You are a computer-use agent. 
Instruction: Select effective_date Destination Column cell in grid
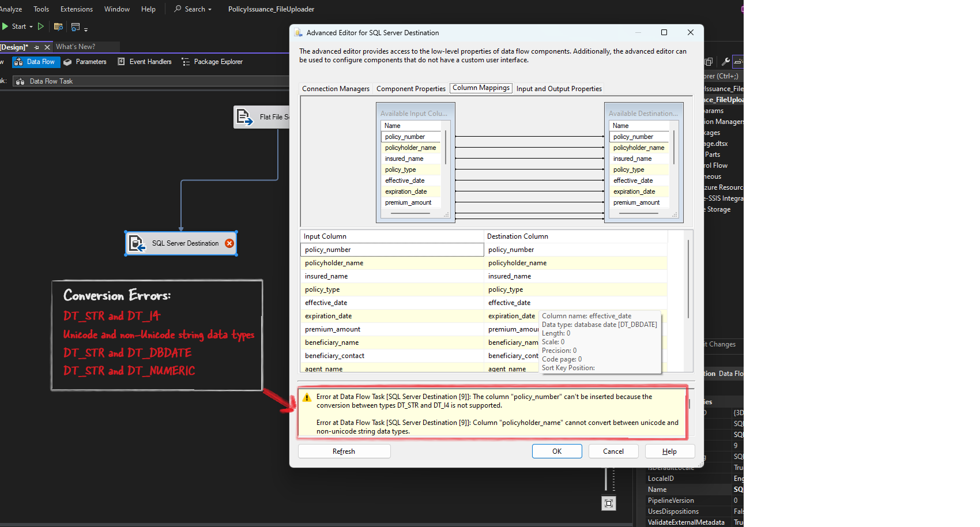[575, 303]
